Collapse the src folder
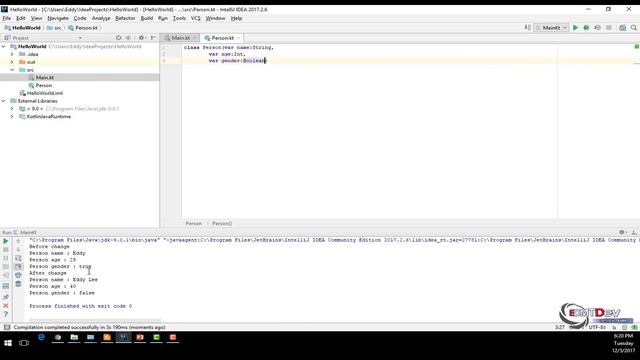This screenshot has width=640, height=360. tap(12, 70)
